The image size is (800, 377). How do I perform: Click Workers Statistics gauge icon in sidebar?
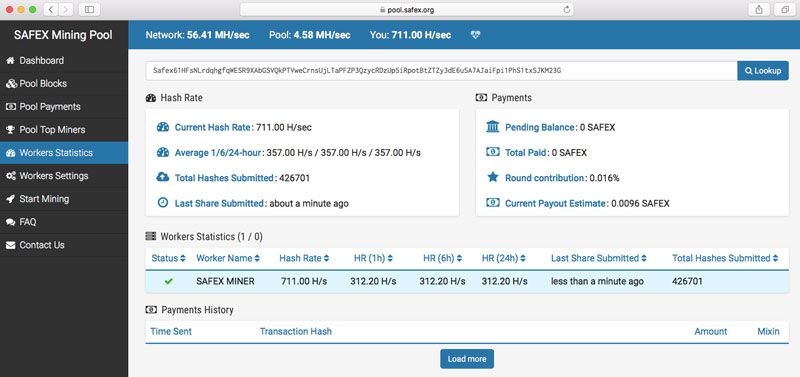[x=10, y=153]
